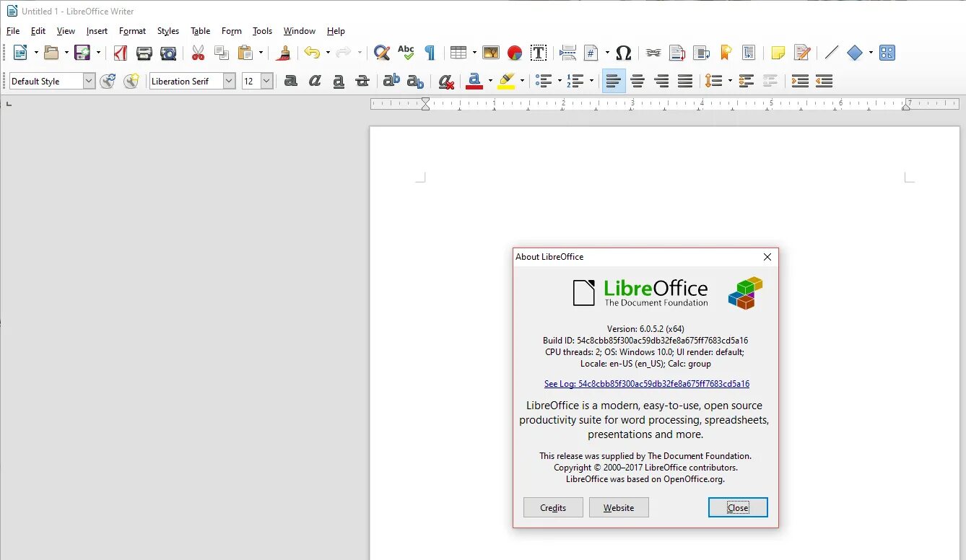Image resolution: width=966 pixels, height=560 pixels.
Task: Save the document with the floppy icon
Action: 82,53
